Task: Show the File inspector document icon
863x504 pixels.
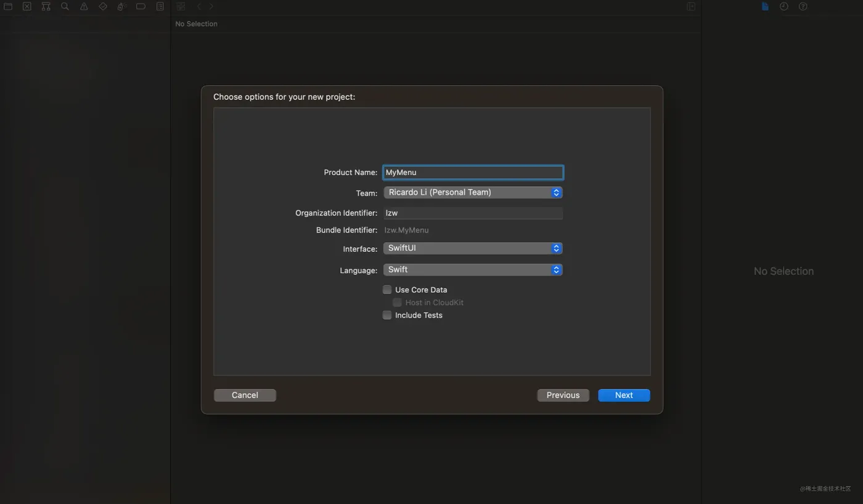Action: [x=765, y=6]
